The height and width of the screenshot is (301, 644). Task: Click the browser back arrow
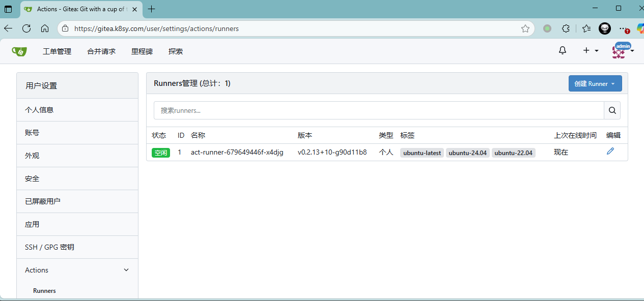(x=8, y=28)
